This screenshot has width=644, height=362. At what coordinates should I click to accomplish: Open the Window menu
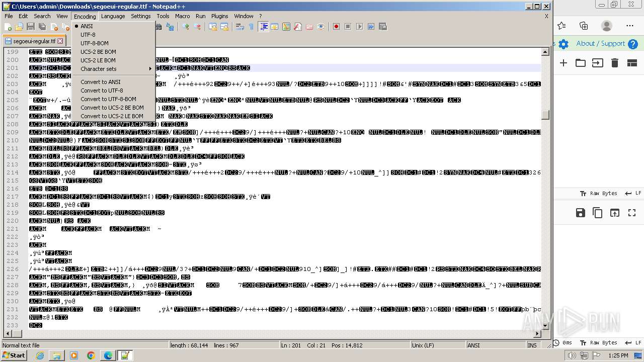(244, 16)
